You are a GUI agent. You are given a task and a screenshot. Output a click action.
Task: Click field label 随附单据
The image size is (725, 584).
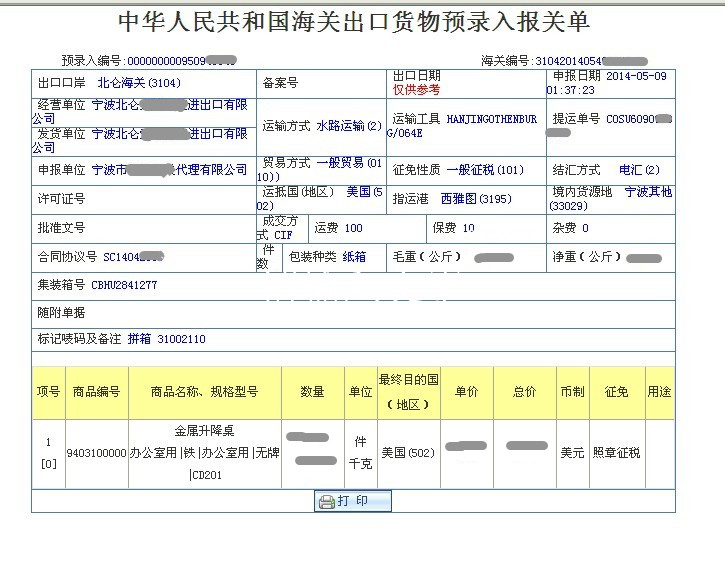61,313
